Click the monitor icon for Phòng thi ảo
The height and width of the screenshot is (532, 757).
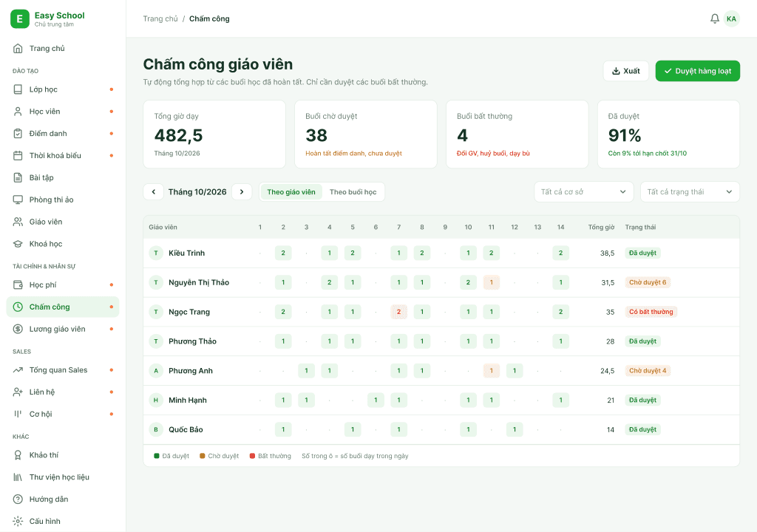[x=18, y=199]
